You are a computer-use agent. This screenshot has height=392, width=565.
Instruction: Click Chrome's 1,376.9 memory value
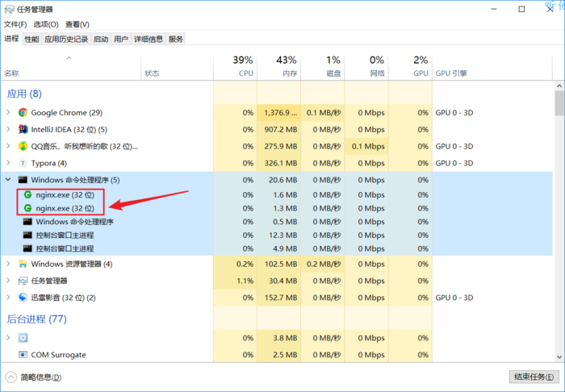[281, 113]
